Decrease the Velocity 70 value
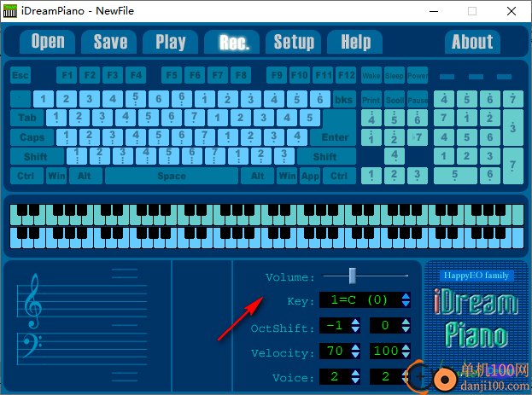 pos(355,354)
